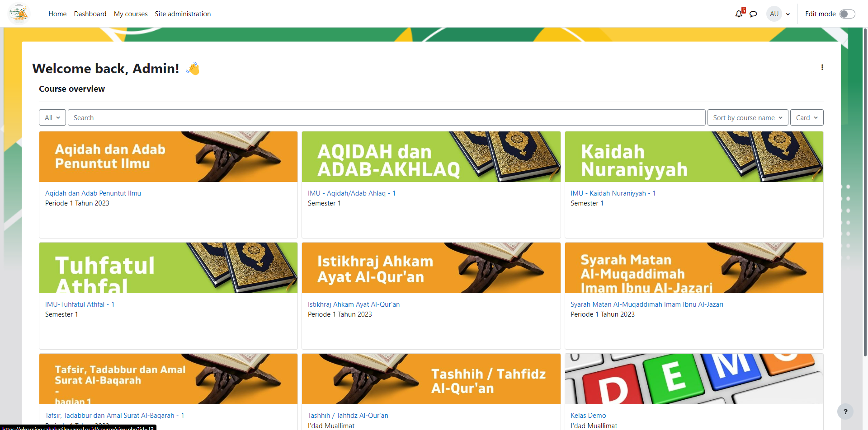The image size is (868, 430).
Task: Open the Dashboard menu item
Action: pos(90,14)
